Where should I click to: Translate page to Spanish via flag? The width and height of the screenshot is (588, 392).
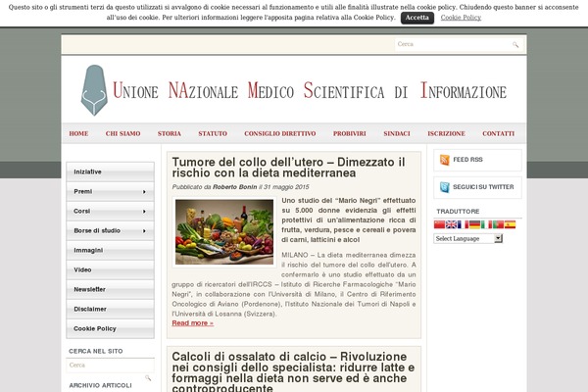tap(510, 224)
